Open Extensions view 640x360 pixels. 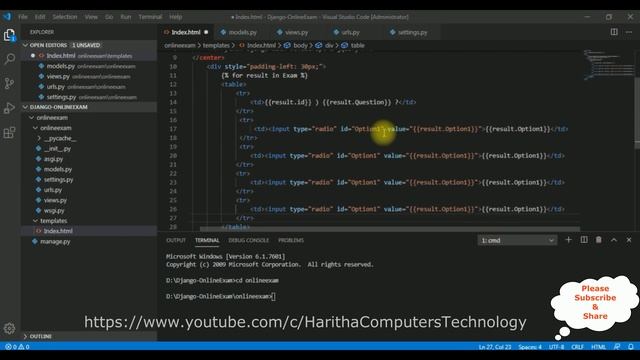9,132
